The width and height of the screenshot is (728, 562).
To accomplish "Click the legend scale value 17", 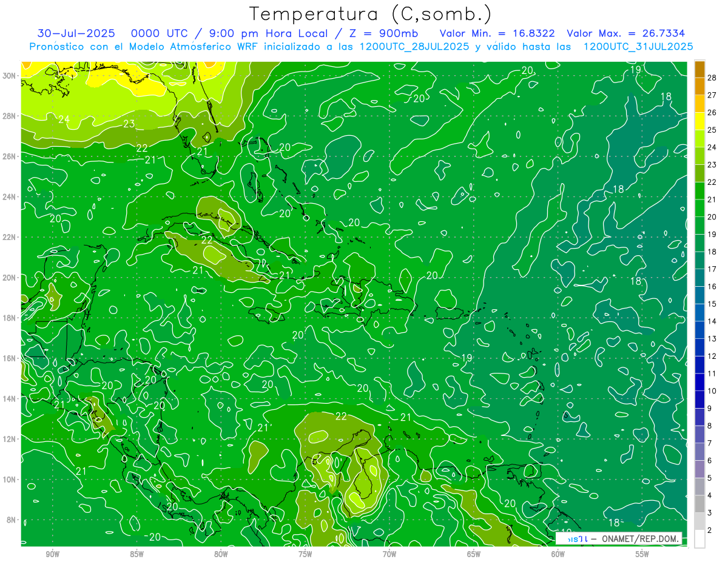I will point(712,269).
